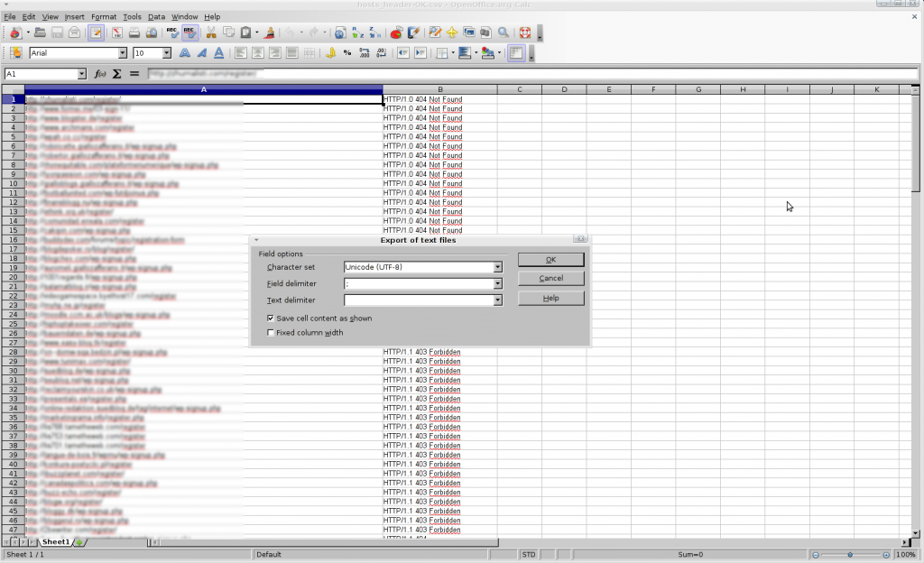This screenshot has width=924, height=563.
Task: Apply Number Format Percent icon
Action: pos(347,53)
